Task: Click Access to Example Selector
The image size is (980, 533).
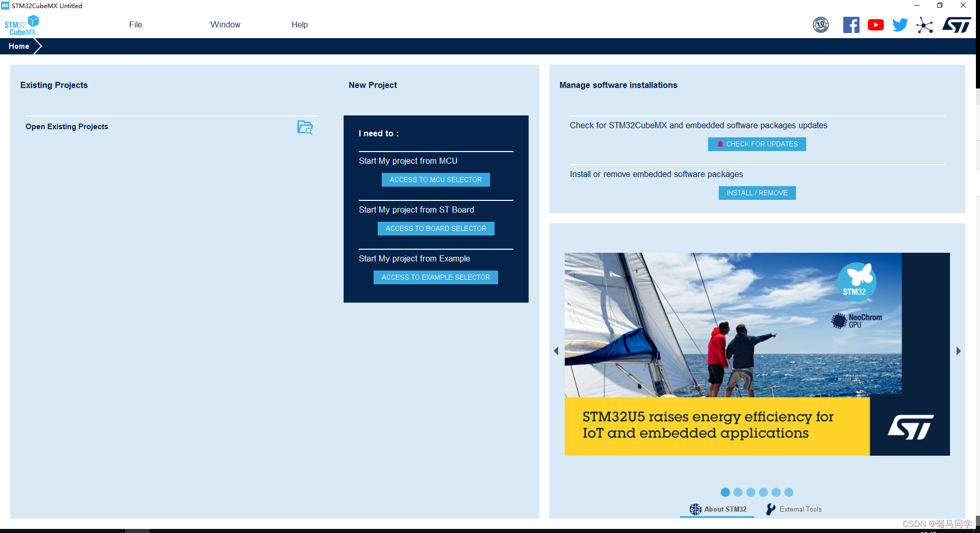Action: click(436, 277)
